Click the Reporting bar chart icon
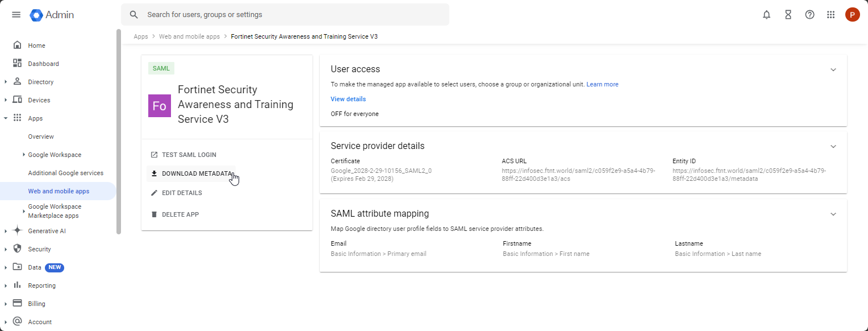Viewport: 868px width, 331px height. click(x=17, y=286)
